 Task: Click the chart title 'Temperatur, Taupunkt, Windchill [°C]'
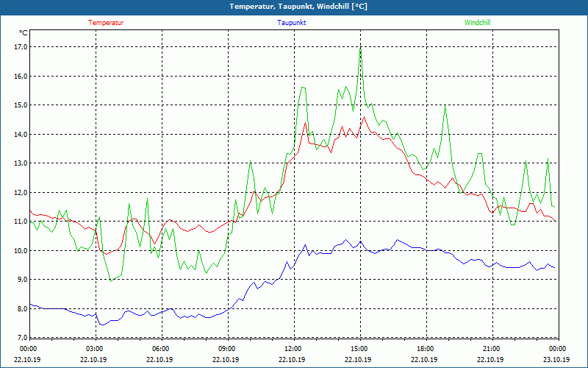click(x=298, y=7)
